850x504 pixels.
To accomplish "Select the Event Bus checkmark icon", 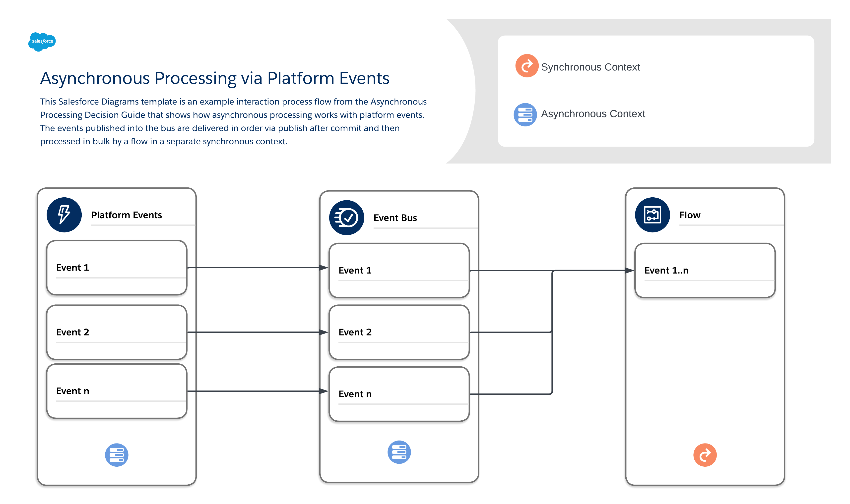I will [346, 217].
